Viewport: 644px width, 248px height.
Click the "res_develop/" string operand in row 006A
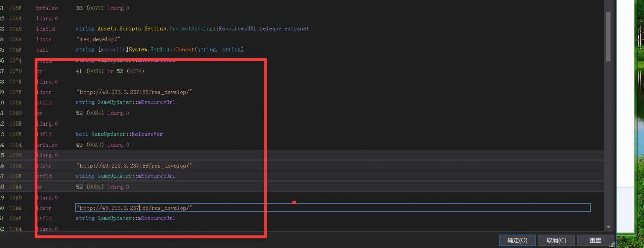(x=98, y=39)
